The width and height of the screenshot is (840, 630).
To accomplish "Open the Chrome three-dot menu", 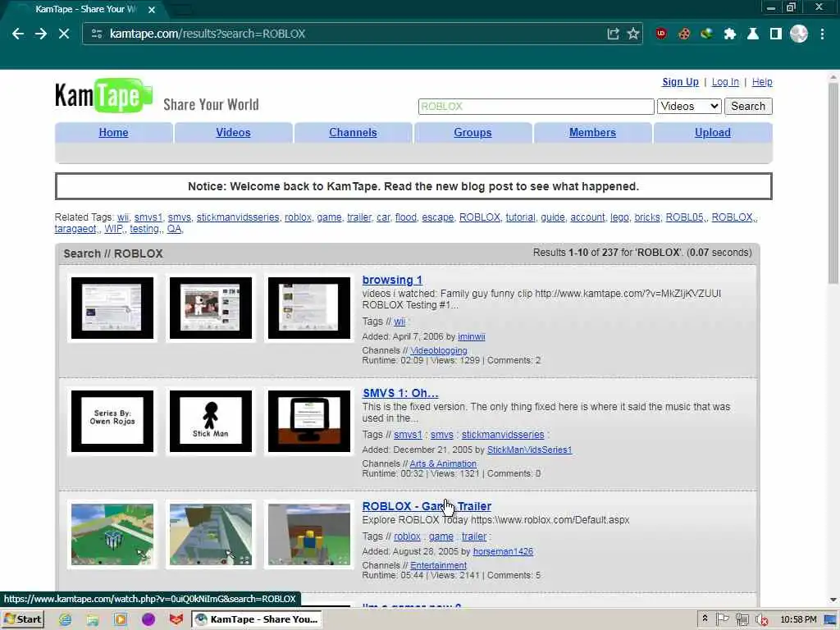I will pyautogui.click(x=822, y=34).
